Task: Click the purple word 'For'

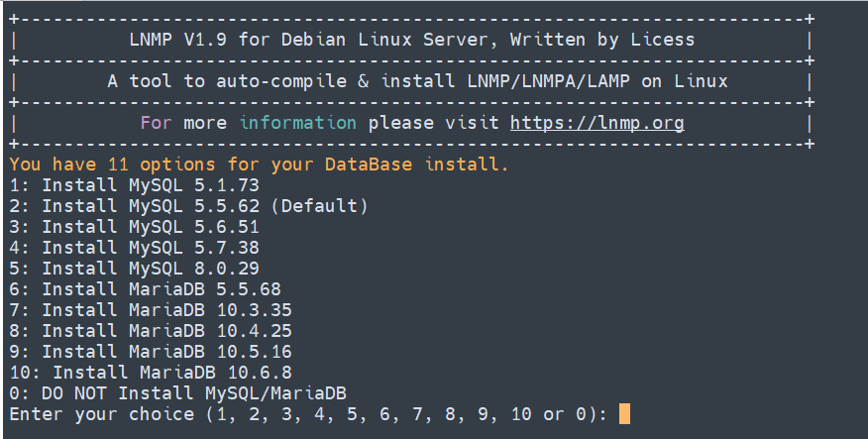Action: [156, 124]
